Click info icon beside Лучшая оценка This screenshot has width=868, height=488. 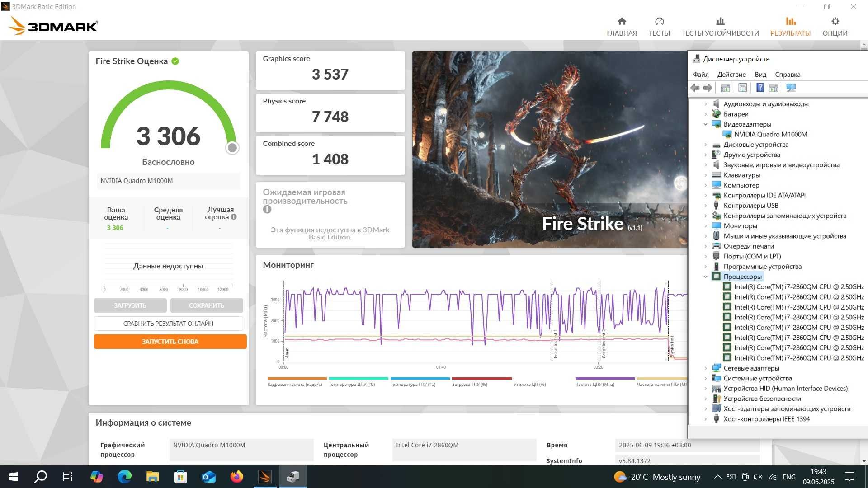234,217
